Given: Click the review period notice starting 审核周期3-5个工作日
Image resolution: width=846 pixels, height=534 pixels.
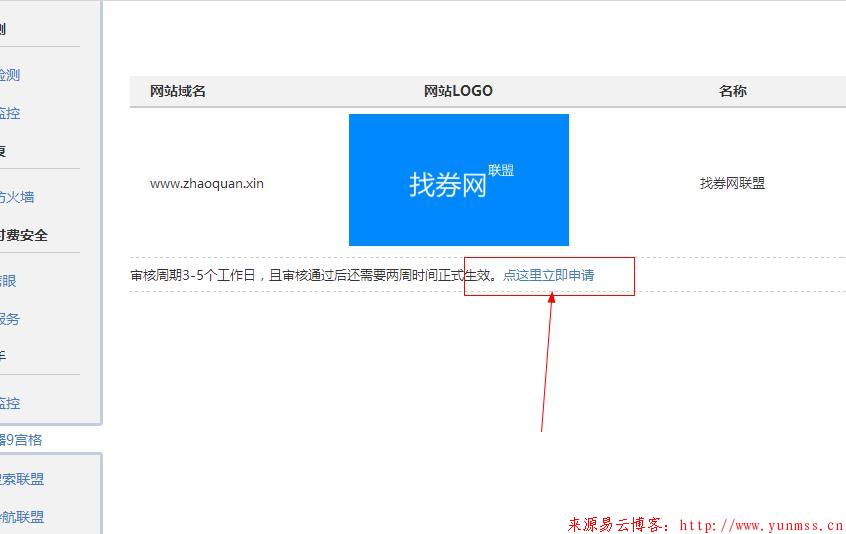Looking at the screenshot, I should tap(313, 276).
